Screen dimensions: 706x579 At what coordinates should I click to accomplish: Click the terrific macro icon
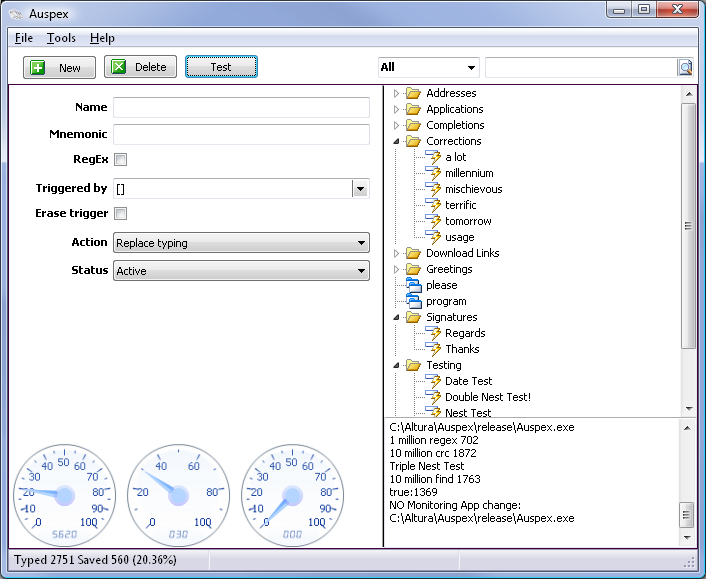tap(433, 205)
